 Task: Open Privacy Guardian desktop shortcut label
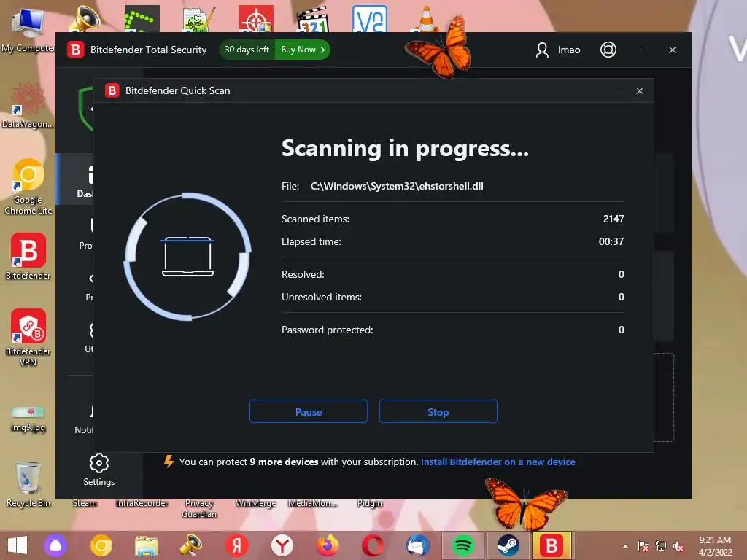(x=199, y=508)
